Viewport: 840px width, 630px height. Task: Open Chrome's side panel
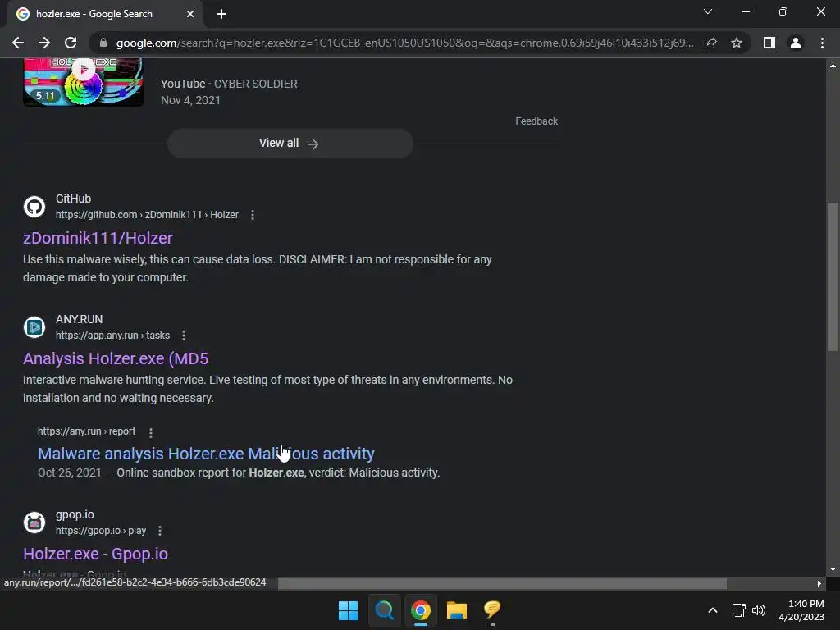click(769, 43)
